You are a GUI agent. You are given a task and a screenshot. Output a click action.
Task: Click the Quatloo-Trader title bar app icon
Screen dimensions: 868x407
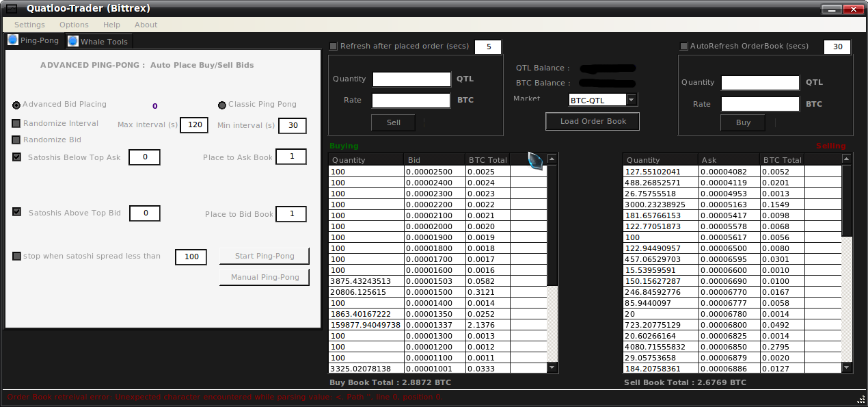tap(12, 9)
